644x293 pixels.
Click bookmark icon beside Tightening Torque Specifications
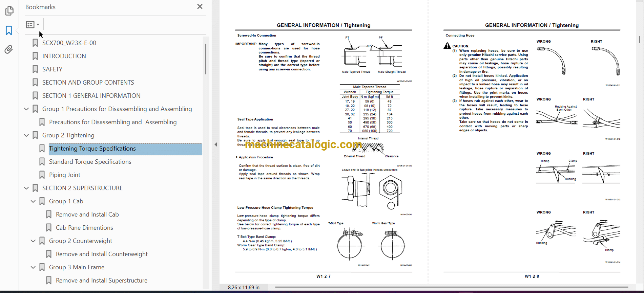(42, 149)
